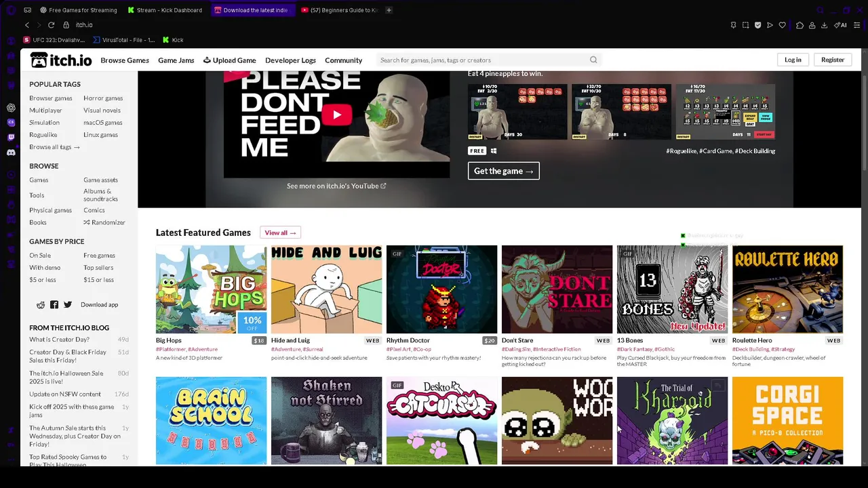Open the easy setup sliders icon
Viewport: 868px width, 488px height.
pos(856,25)
